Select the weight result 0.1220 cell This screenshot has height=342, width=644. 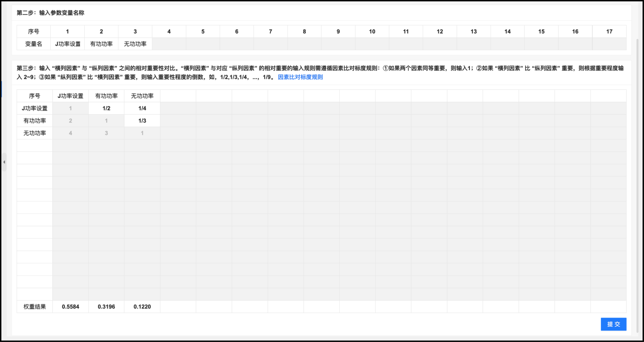click(x=142, y=307)
